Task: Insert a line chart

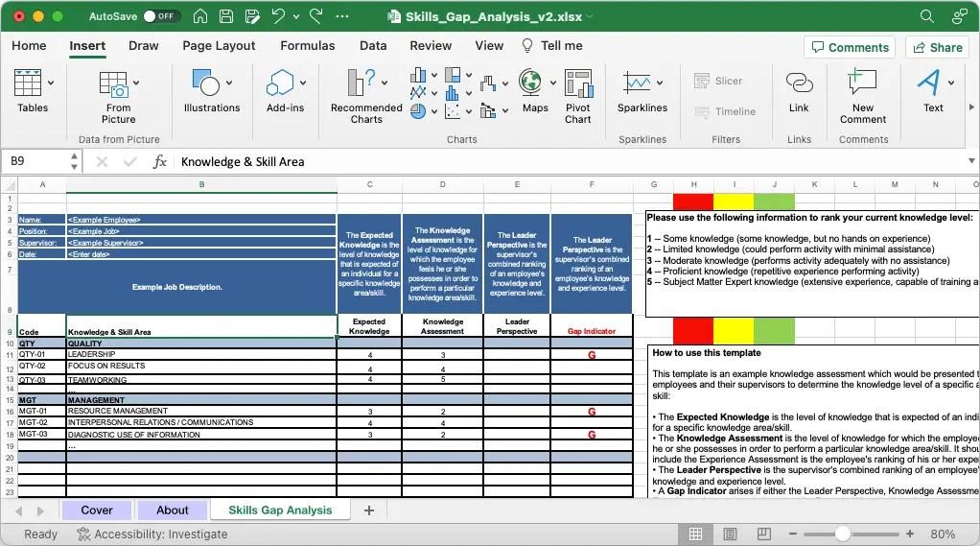Action: tap(418, 93)
